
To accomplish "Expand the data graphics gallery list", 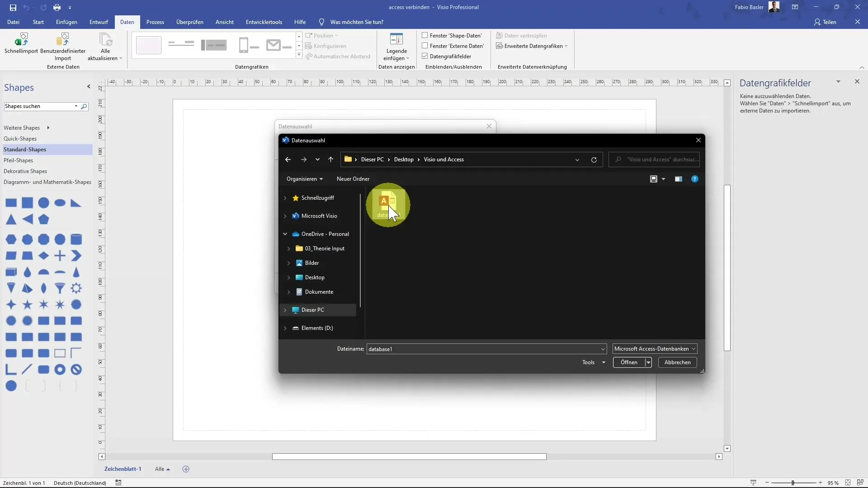I will [299, 55].
